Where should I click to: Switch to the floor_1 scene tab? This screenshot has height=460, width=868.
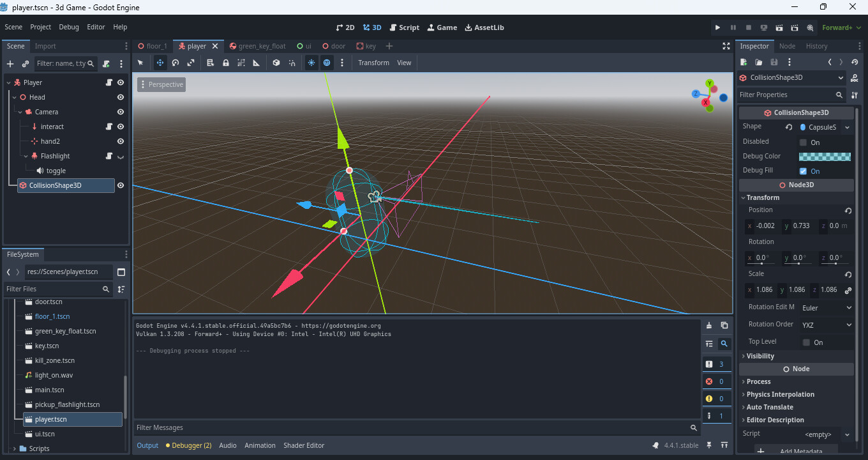tap(153, 46)
